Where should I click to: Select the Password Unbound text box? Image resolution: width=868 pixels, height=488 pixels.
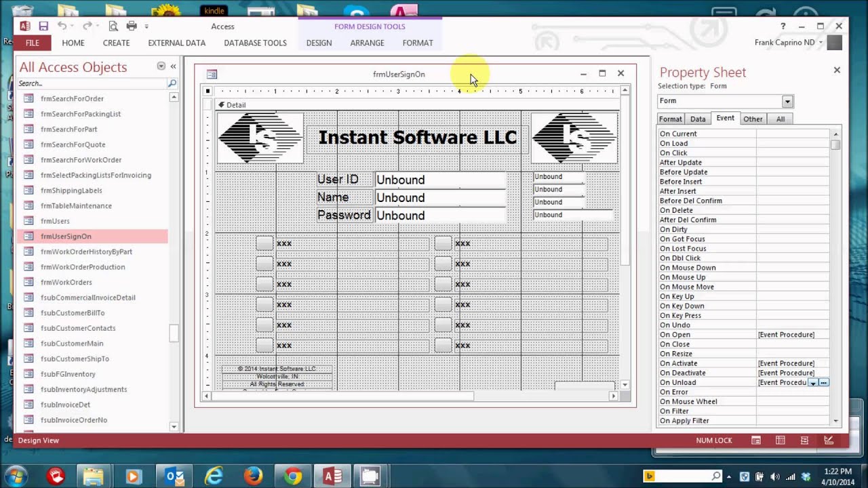click(440, 216)
